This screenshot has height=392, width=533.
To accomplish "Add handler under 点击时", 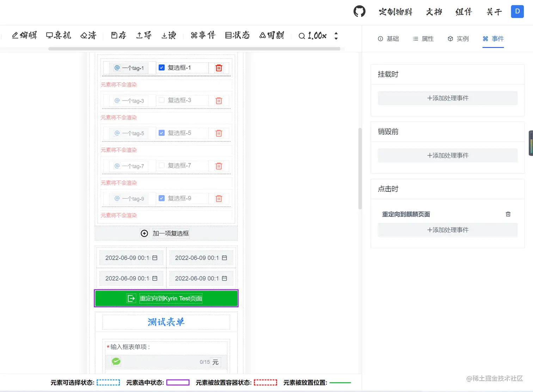I will 448,230.
